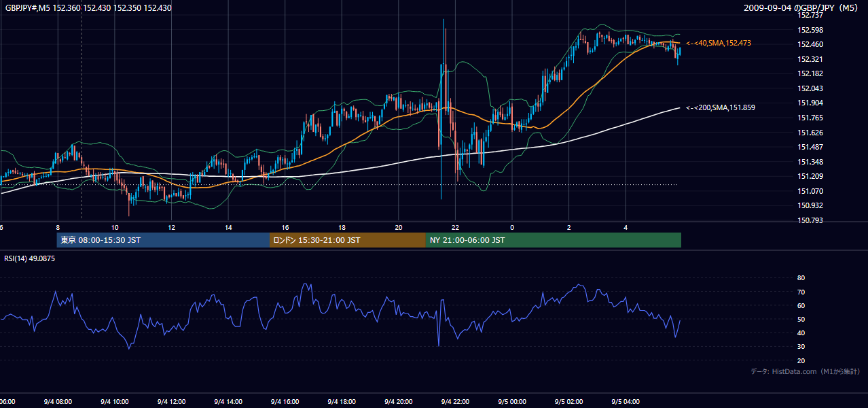
Task: Click hour 14 on the price chart axis
Action: [228, 228]
